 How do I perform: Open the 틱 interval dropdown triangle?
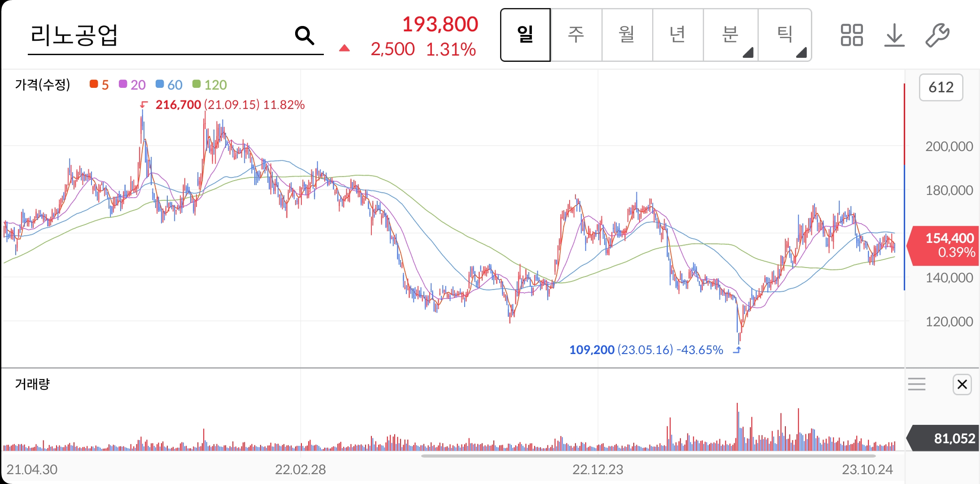(x=802, y=53)
